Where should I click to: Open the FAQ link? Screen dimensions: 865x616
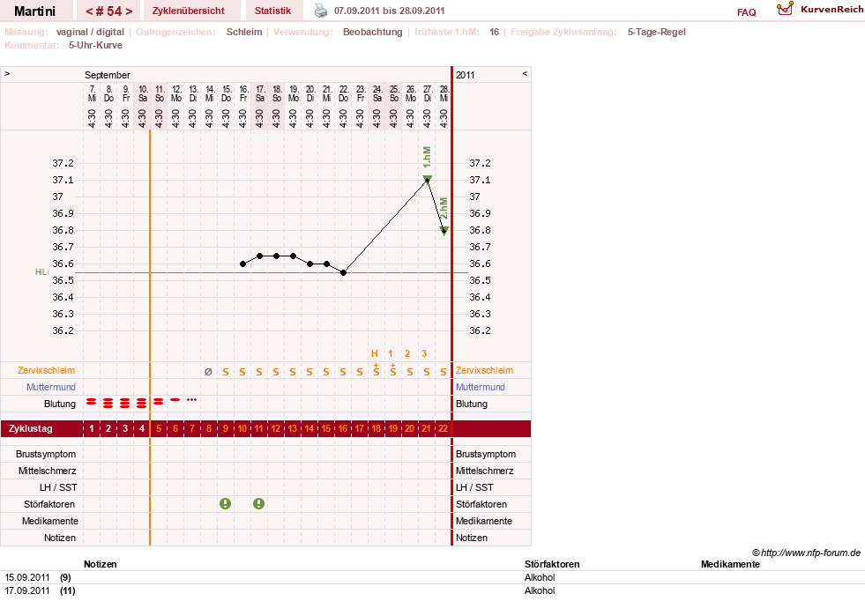tap(746, 12)
